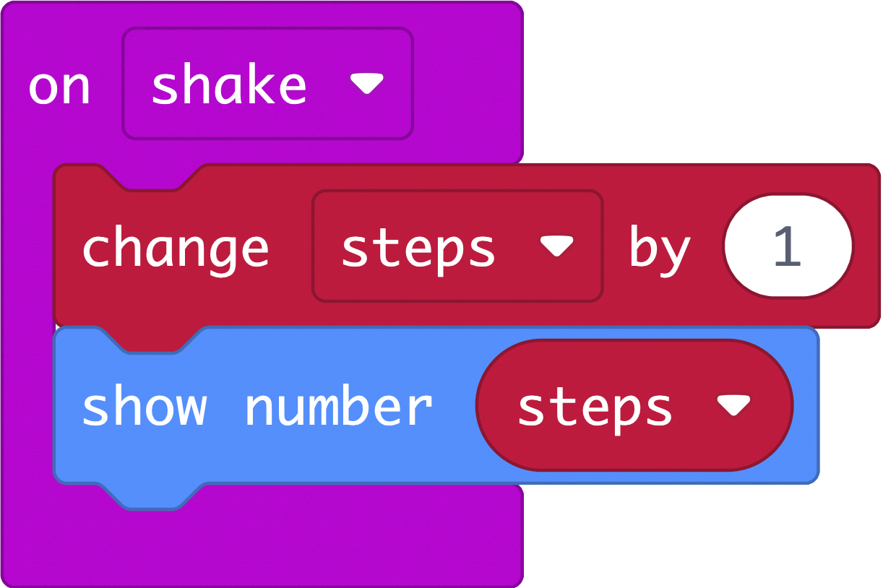The image size is (883, 588).
Task: Click the blue area right of the steps pill
Action: (x=806, y=406)
